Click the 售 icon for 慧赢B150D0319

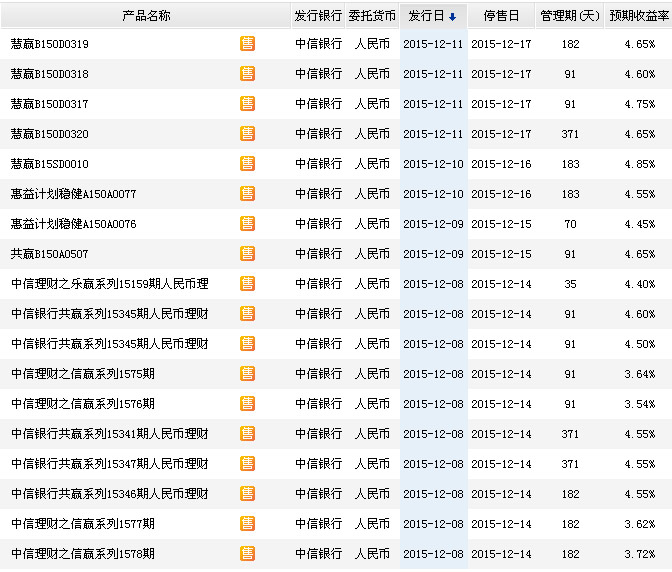pos(247,44)
